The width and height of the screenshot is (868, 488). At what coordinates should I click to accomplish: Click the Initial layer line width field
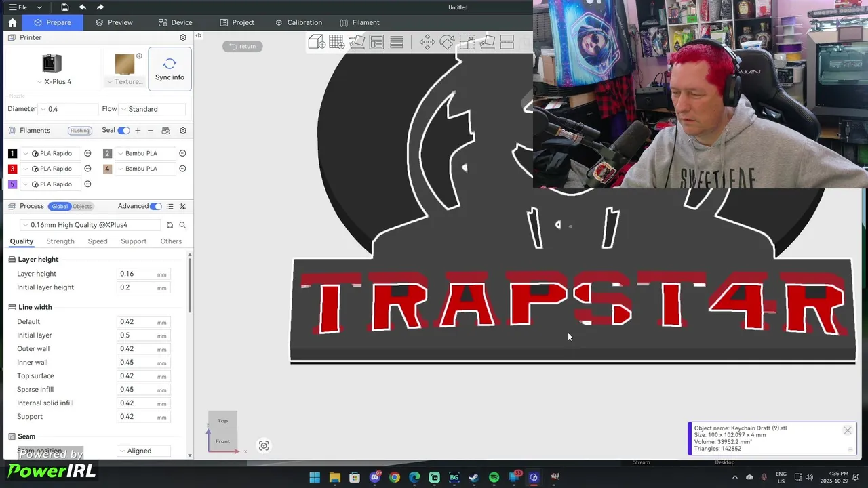(x=143, y=335)
